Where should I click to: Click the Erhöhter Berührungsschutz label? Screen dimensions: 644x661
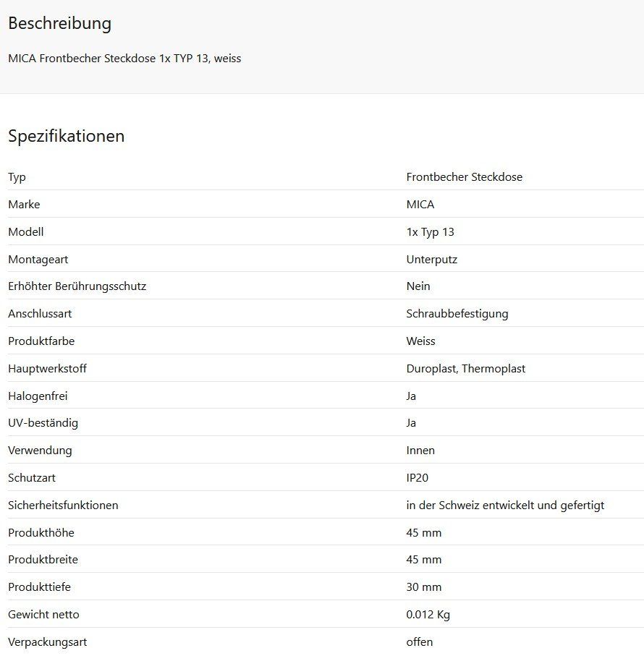point(77,286)
